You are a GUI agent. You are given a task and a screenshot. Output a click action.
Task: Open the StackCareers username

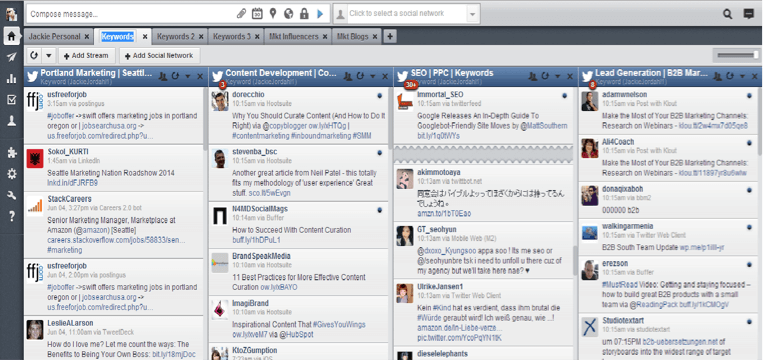[x=69, y=199]
